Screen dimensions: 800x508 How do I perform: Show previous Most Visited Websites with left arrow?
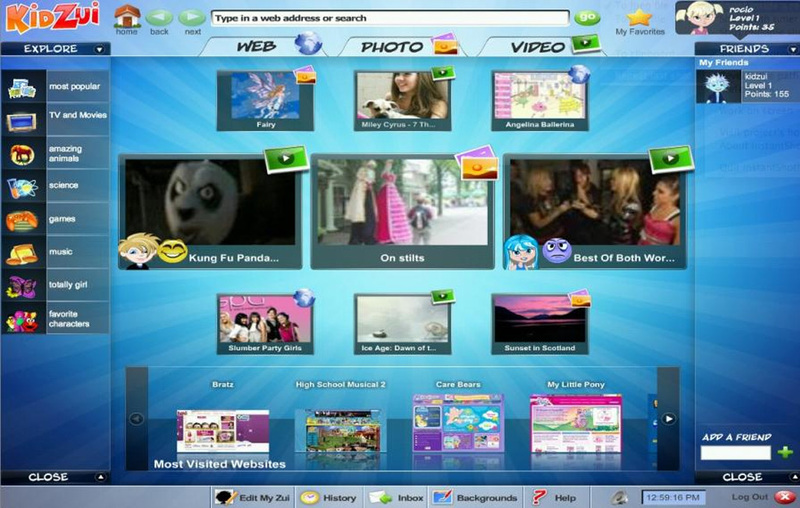tap(136, 419)
